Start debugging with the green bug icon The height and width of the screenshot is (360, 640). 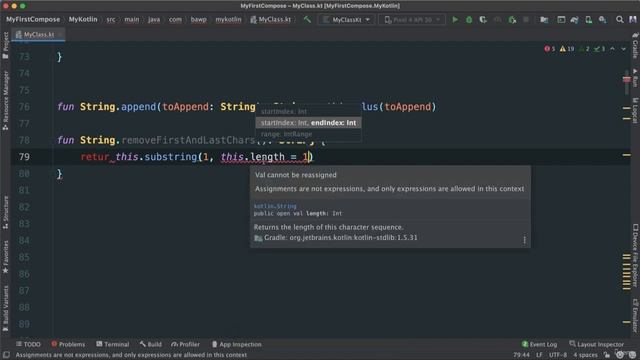point(469,19)
